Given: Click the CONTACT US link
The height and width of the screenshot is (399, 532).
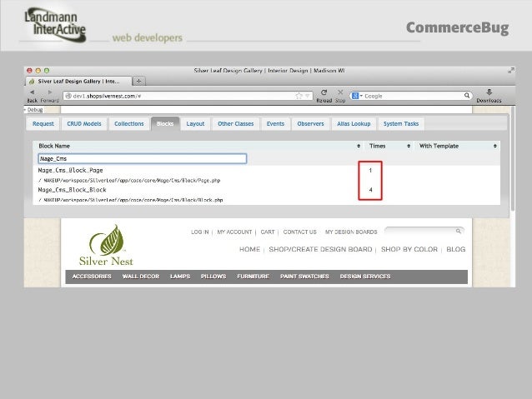Looking at the screenshot, I should point(300,232).
